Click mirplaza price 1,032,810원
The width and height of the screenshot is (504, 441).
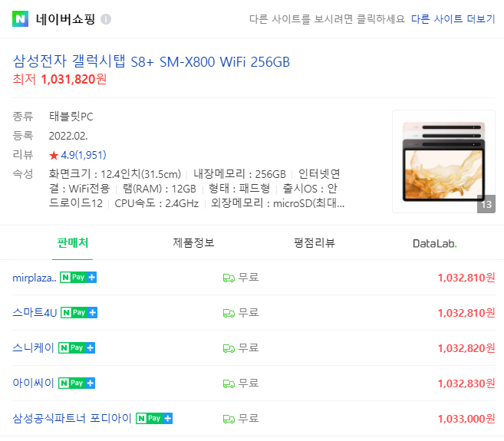coord(466,278)
